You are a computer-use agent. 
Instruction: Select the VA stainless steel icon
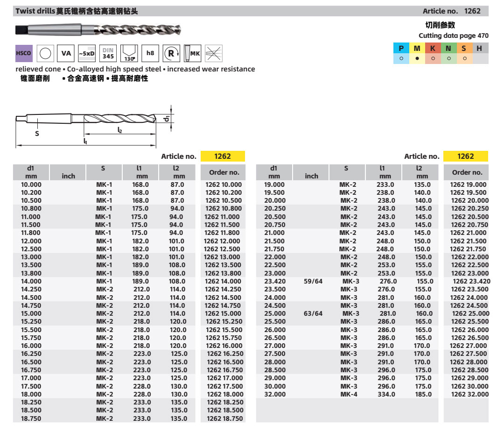(x=66, y=53)
